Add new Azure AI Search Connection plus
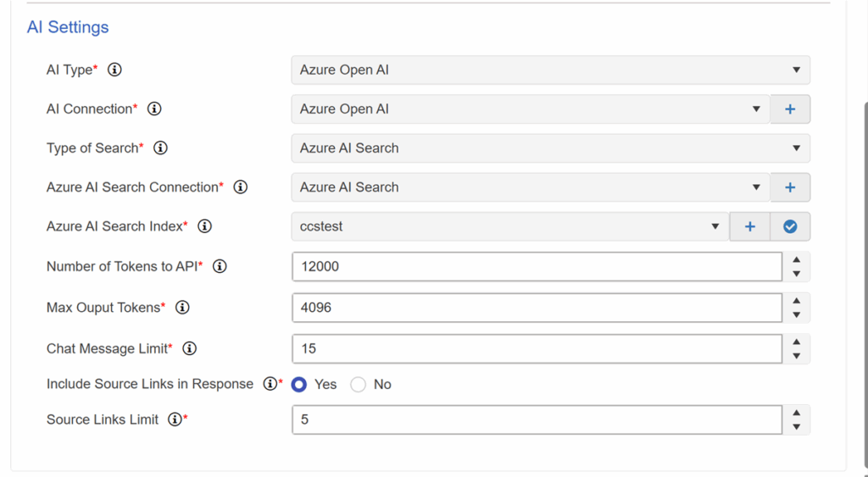The image size is (868, 477). click(x=790, y=187)
